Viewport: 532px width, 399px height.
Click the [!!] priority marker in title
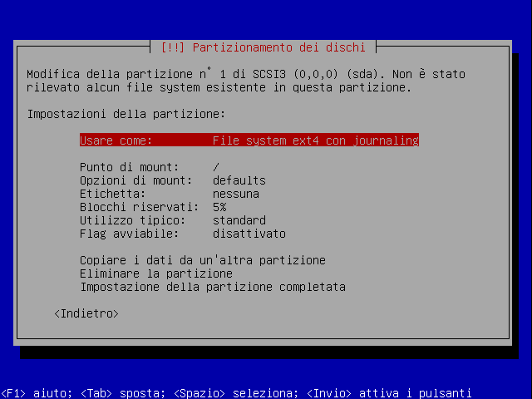click(x=173, y=47)
